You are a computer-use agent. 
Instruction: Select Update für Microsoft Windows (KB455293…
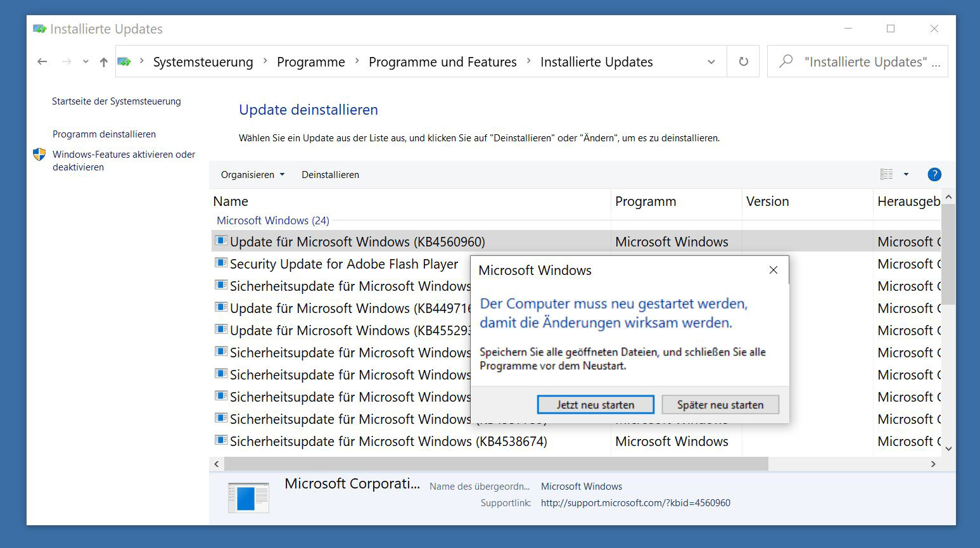[350, 331]
